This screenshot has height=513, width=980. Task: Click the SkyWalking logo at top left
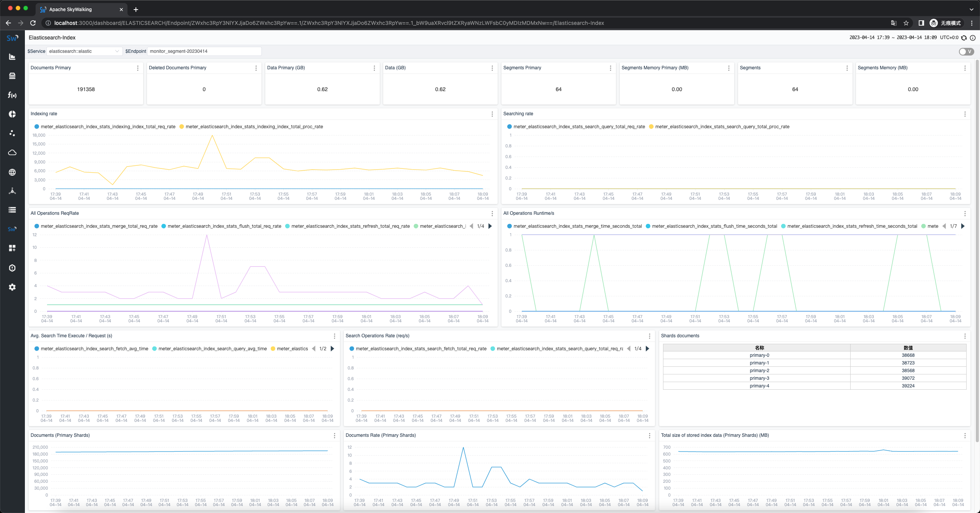tap(12, 38)
